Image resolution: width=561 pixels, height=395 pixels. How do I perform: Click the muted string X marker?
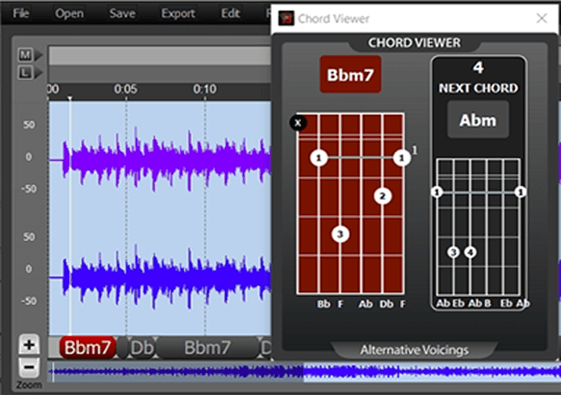pos(298,123)
